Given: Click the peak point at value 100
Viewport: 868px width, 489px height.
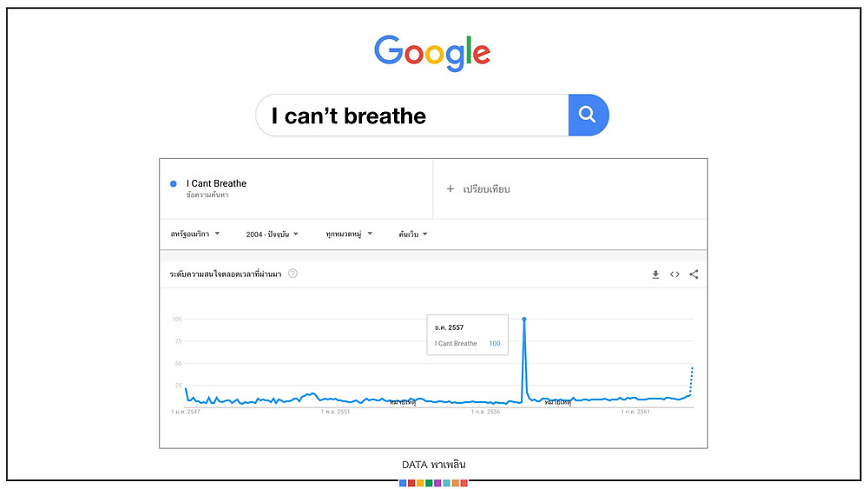Looking at the screenshot, I should 524,319.
